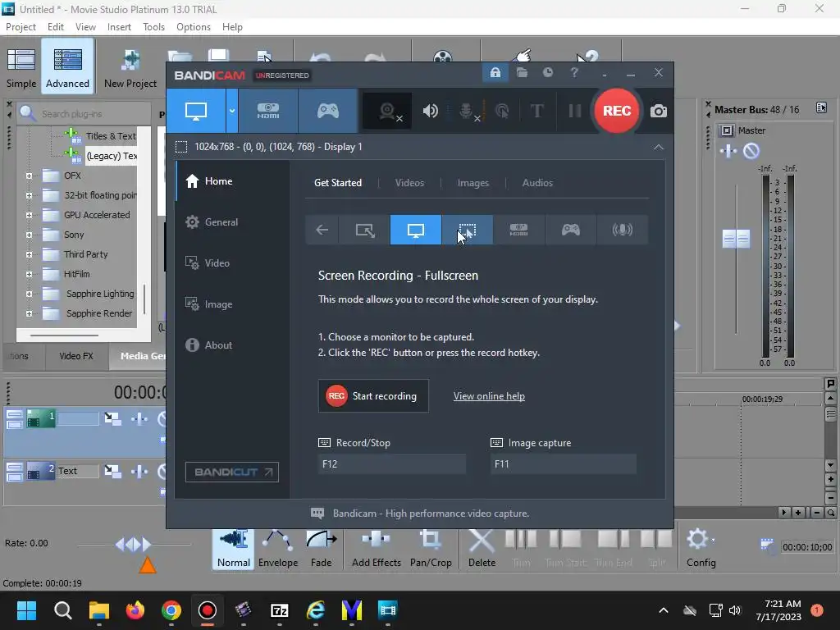Open Options menu in Movie Studio
This screenshot has height=630, width=840.
pos(194,27)
